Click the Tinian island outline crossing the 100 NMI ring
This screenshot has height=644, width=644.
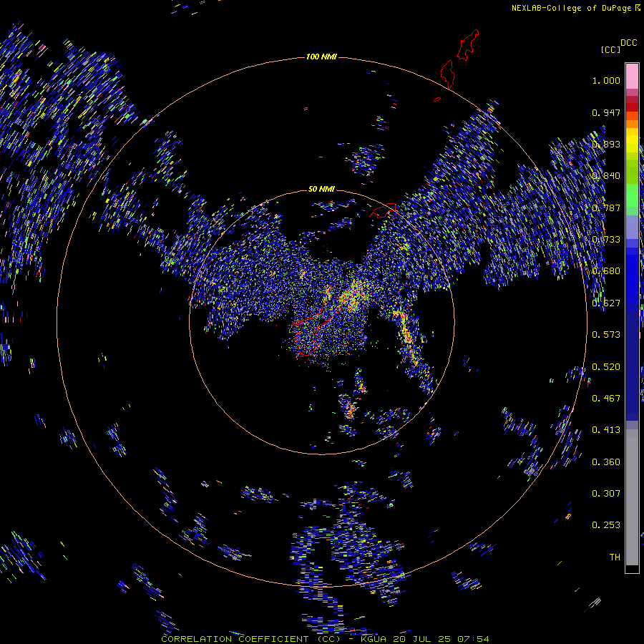coord(447,74)
